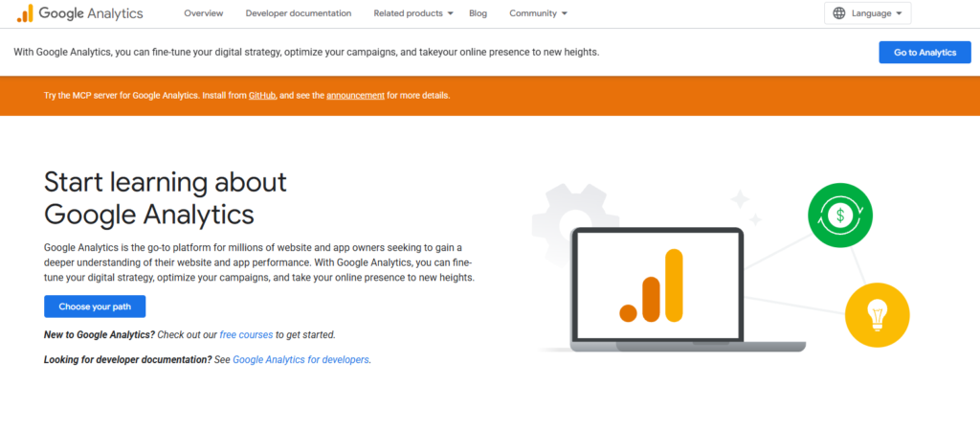
Task: Open the free courses link
Action: pos(246,335)
